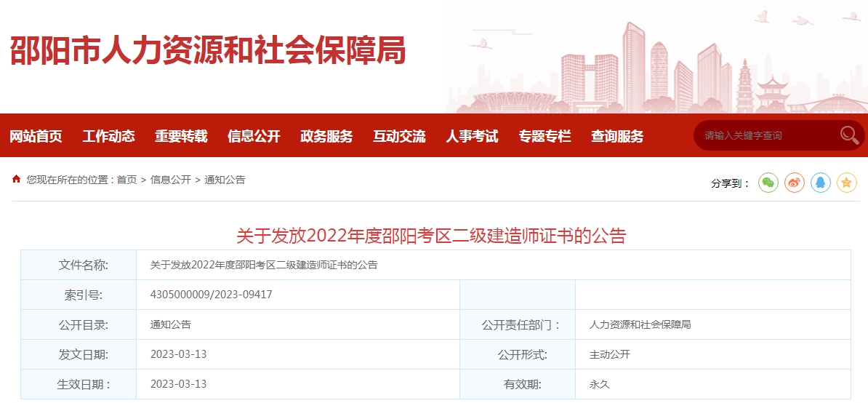
Task: Open 重要转载 menu item
Action: [x=181, y=135]
